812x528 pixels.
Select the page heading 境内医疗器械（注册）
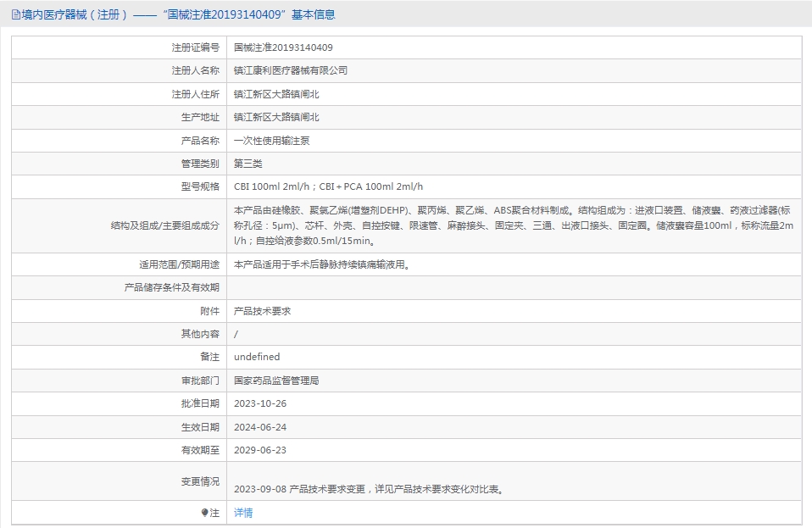click(75, 14)
